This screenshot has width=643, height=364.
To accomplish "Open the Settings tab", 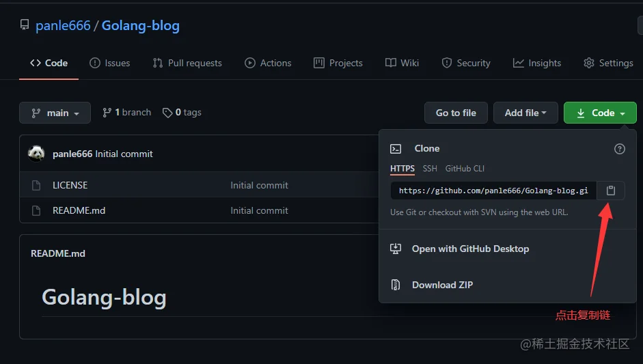I will click(x=609, y=63).
